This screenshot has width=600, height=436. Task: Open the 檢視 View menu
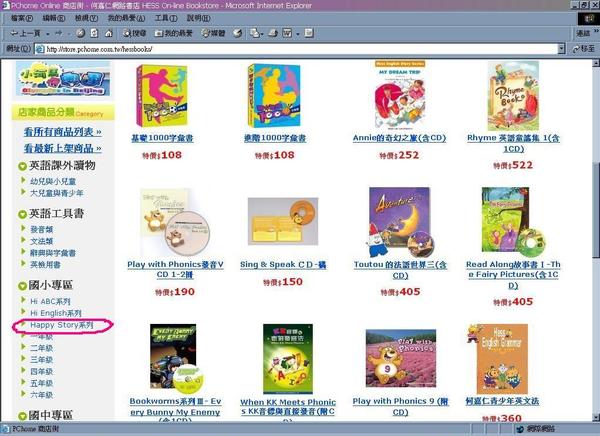[86, 18]
